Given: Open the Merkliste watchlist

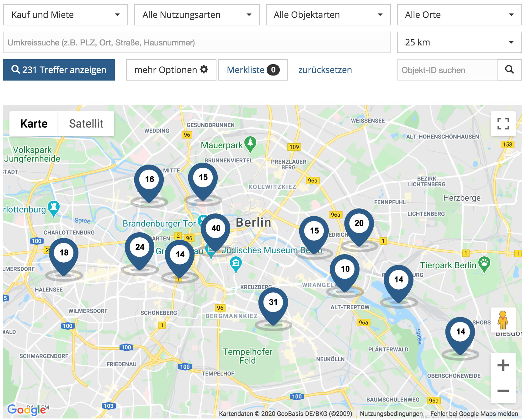Looking at the screenshot, I should tap(253, 70).
